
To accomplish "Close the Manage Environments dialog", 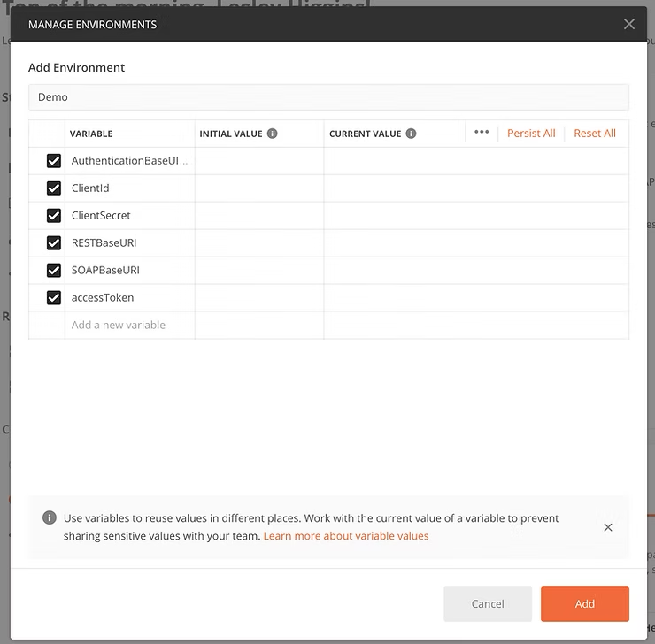I will [x=629, y=24].
